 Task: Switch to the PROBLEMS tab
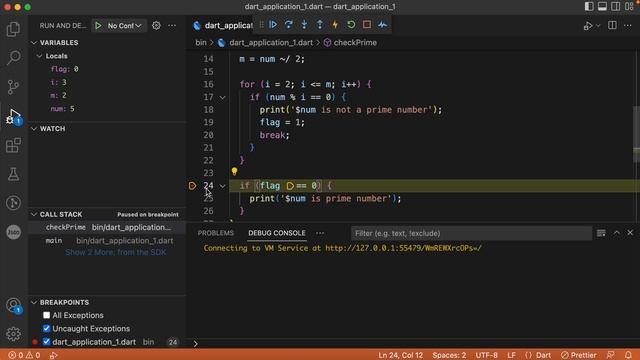click(216, 233)
